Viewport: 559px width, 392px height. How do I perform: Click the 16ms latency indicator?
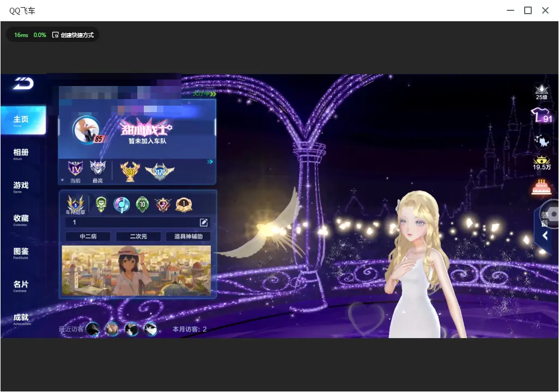click(x=21, y=35)
